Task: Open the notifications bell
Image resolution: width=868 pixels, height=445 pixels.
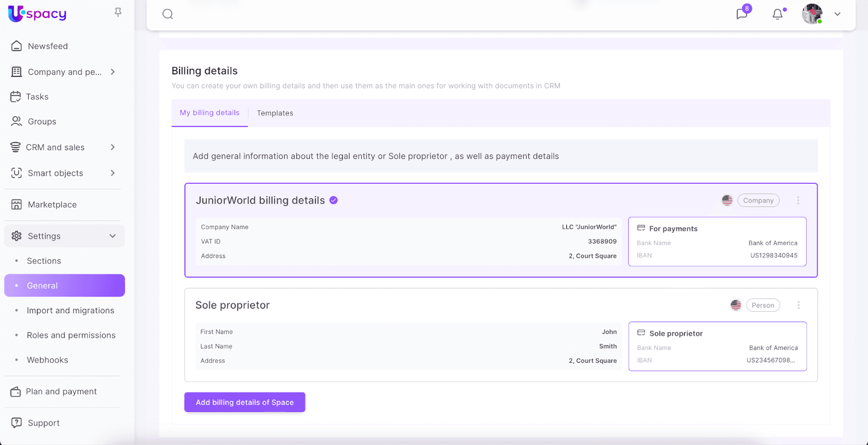Action: [777, 14]
